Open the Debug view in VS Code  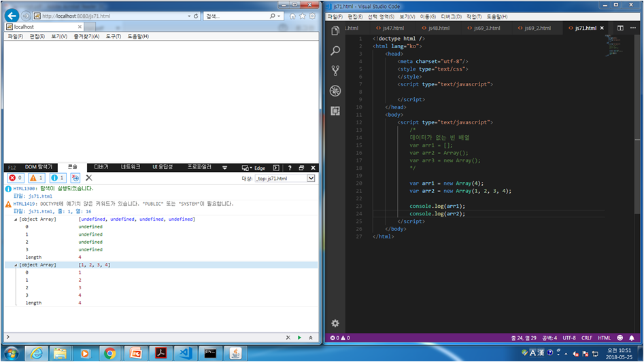tap(335, 90)
